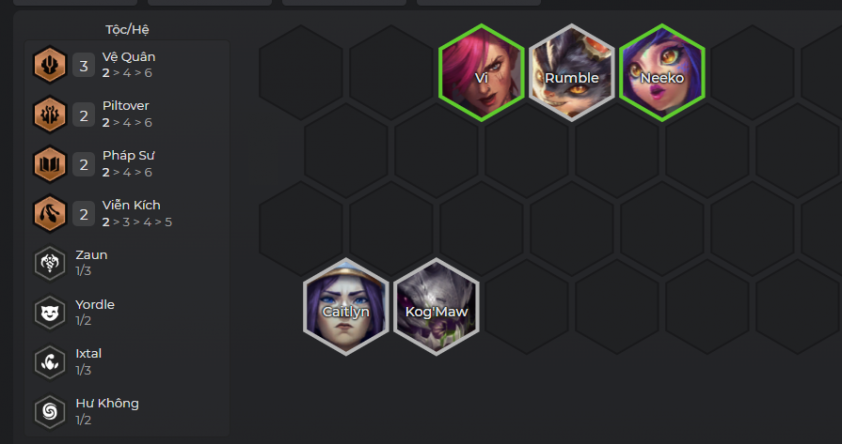This screenshot has height=444, width=842.
Task: Select the Kog'Maw champion hexagon
Action: tap(436, 307)
